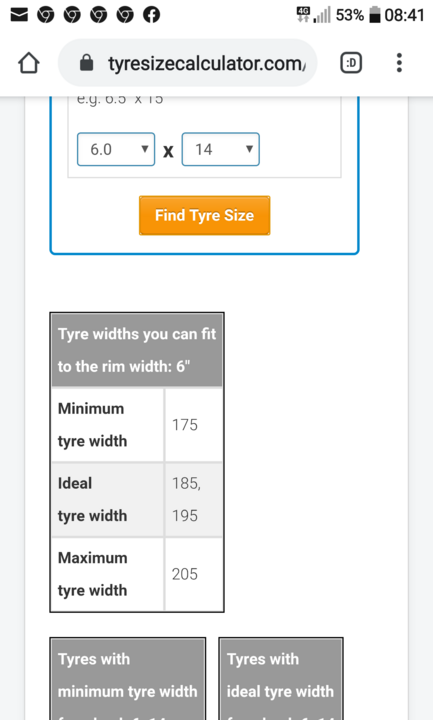Tap the clock showing 08:41
Image resolution: width=433 pixels, height=720 pixels.
coord(404,15)
